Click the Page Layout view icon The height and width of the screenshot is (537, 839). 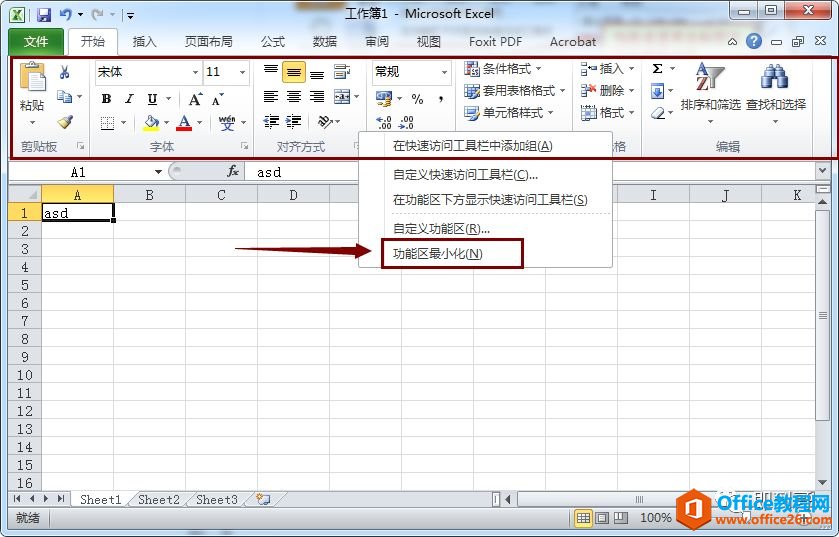602,518
